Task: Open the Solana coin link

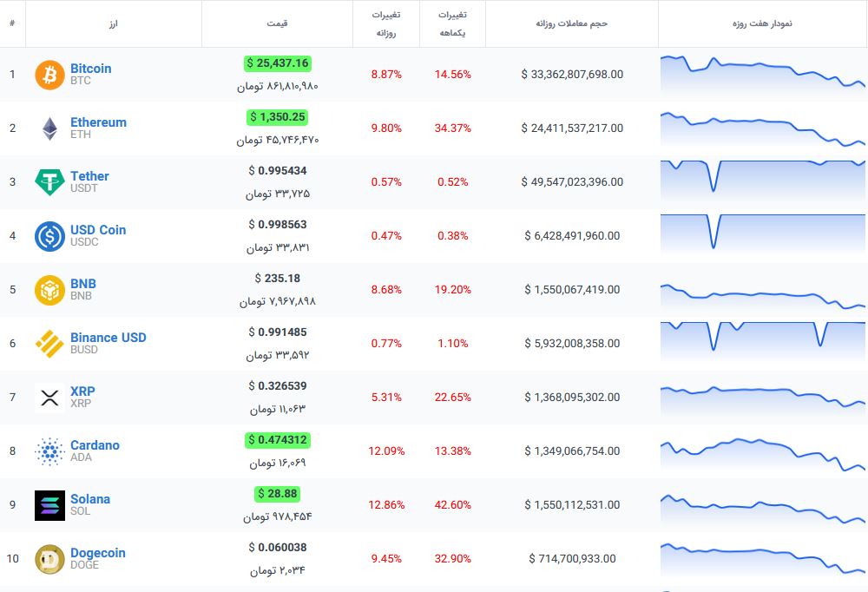Action: point(90,499)
